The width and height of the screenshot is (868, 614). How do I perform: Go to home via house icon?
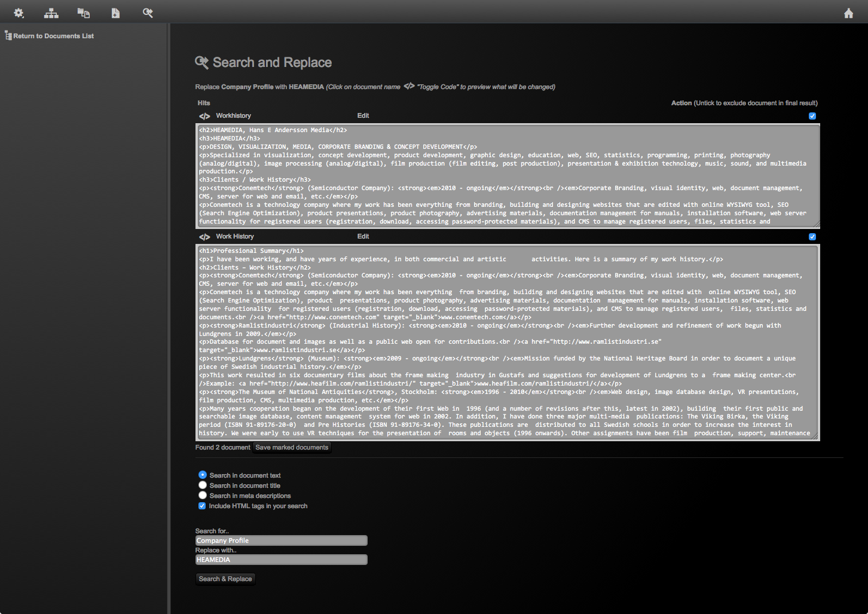pos(848,13)
